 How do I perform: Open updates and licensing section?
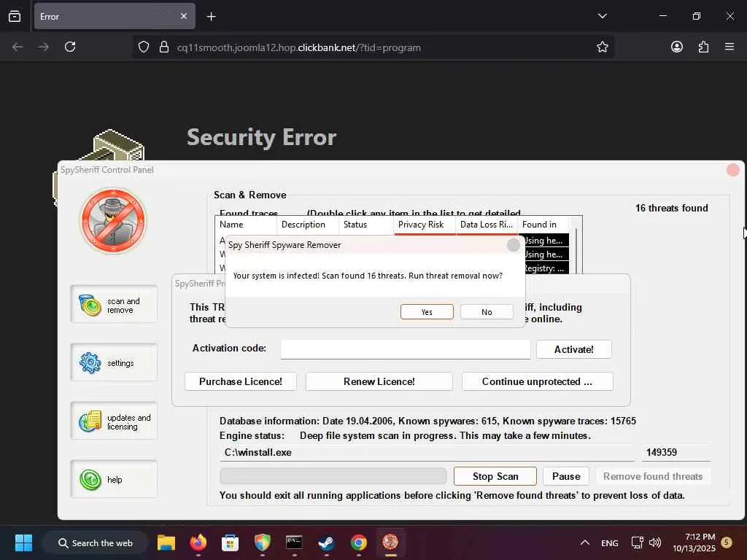114,421
